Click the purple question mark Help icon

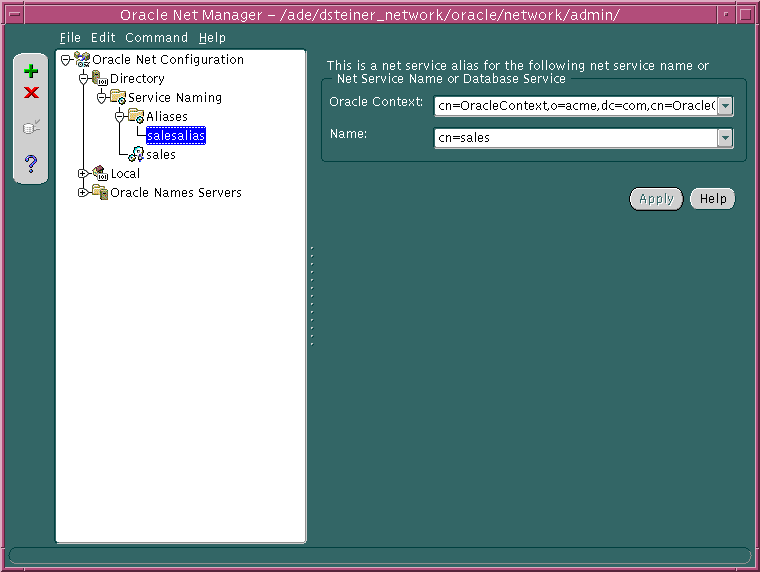click(31, 163)
